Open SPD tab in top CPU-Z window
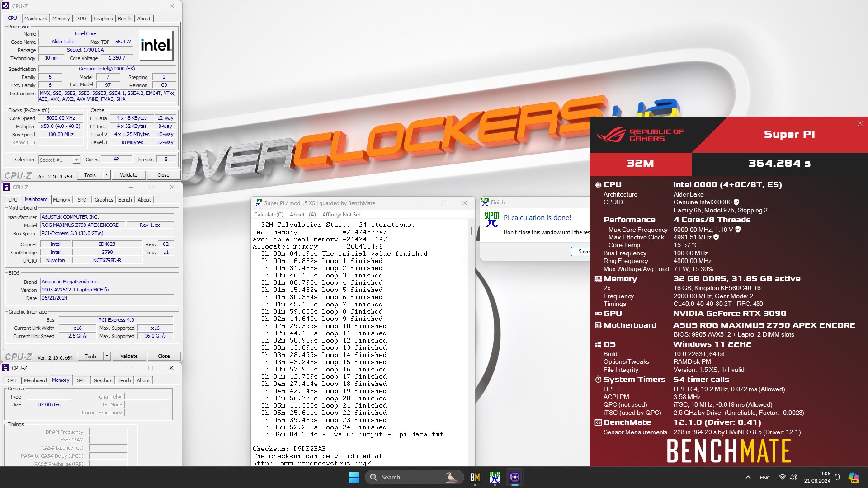 click(x=81, y=19)
